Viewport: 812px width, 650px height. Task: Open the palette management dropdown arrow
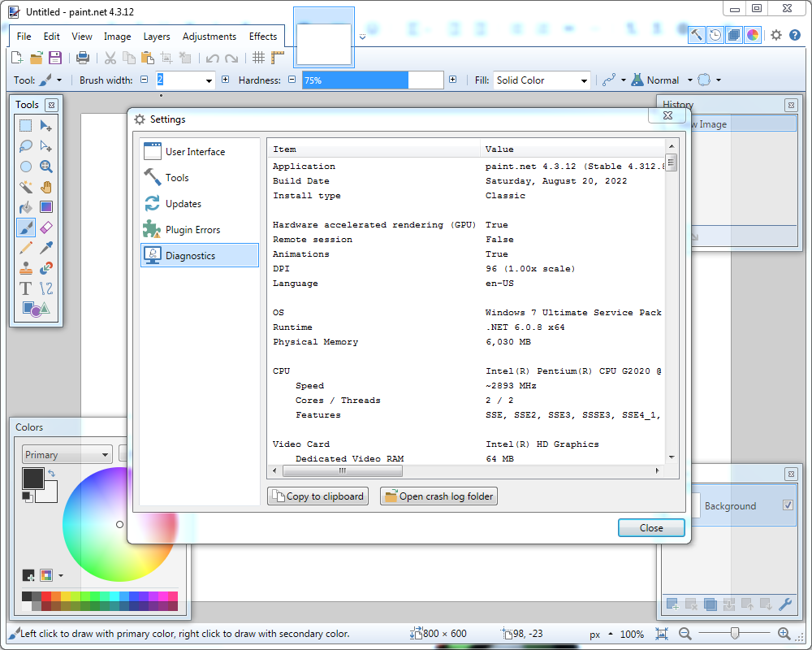[x=61, y=575]
